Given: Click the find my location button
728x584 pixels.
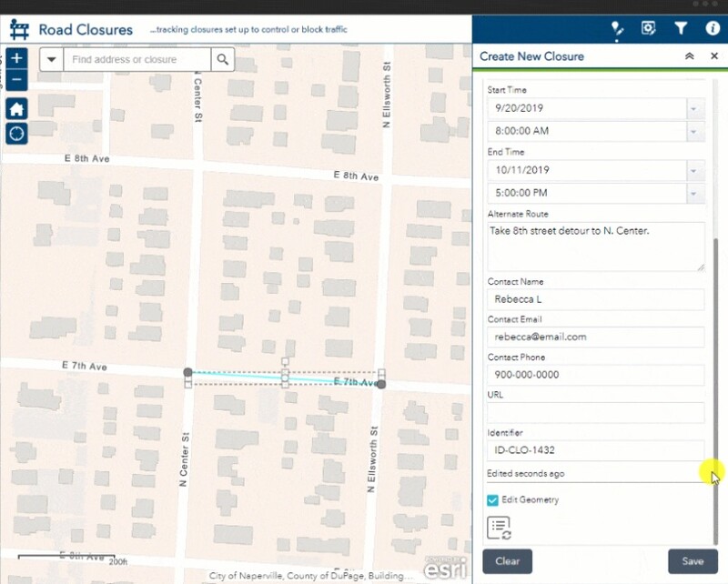Looking at the screenshot, I should tap(17, 134).
